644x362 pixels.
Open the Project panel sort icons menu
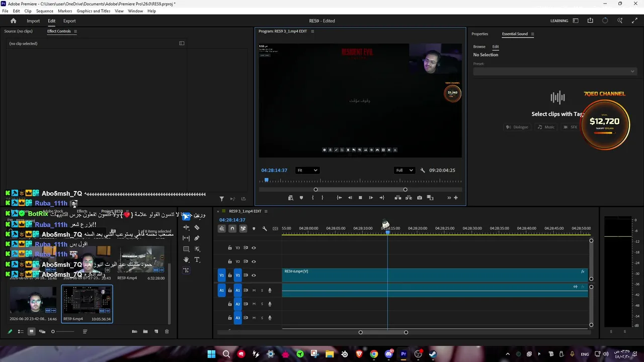point(85,331)
